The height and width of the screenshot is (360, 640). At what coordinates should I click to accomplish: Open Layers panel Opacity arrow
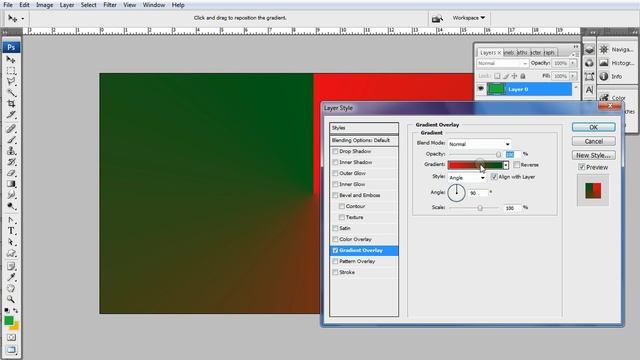pos(573,64)
